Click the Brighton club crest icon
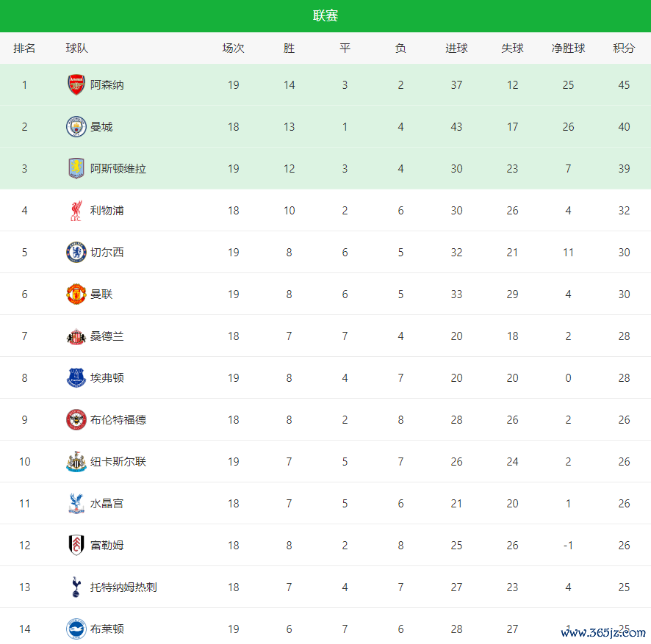The width and height of the screenshot is (651, 644). coord(76,629)
